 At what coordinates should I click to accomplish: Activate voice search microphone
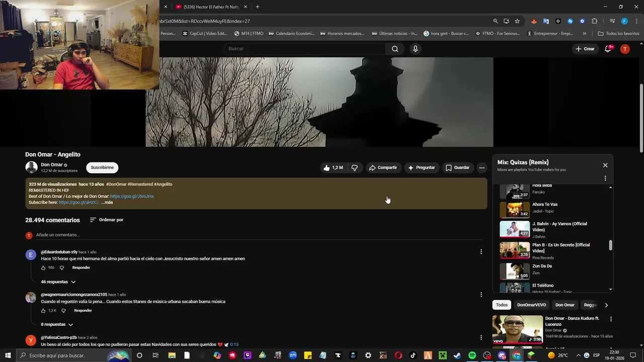(x=415, y=49)
